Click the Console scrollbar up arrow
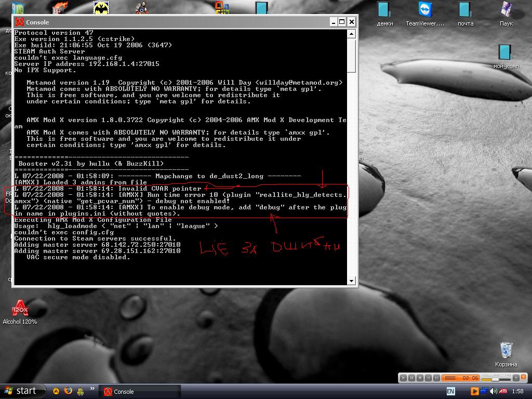The width and height of the screenshot is (532, 399). pos(351,34)
